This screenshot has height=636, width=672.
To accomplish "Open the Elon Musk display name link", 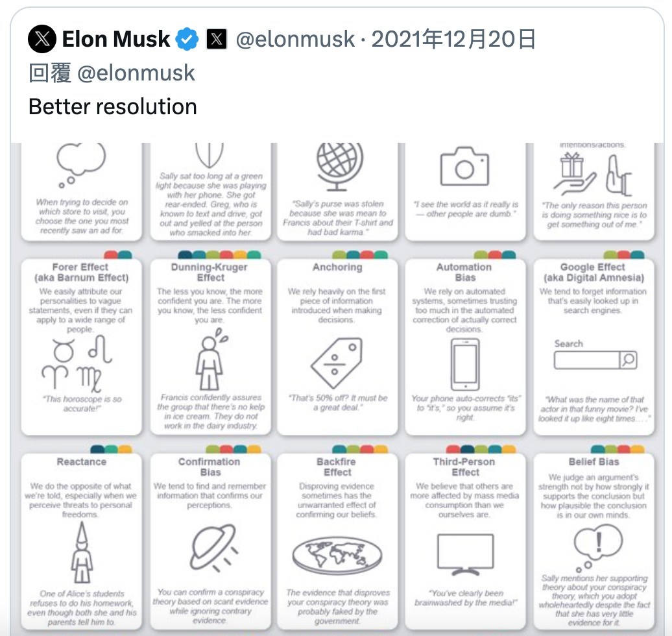I will [115, 39].
